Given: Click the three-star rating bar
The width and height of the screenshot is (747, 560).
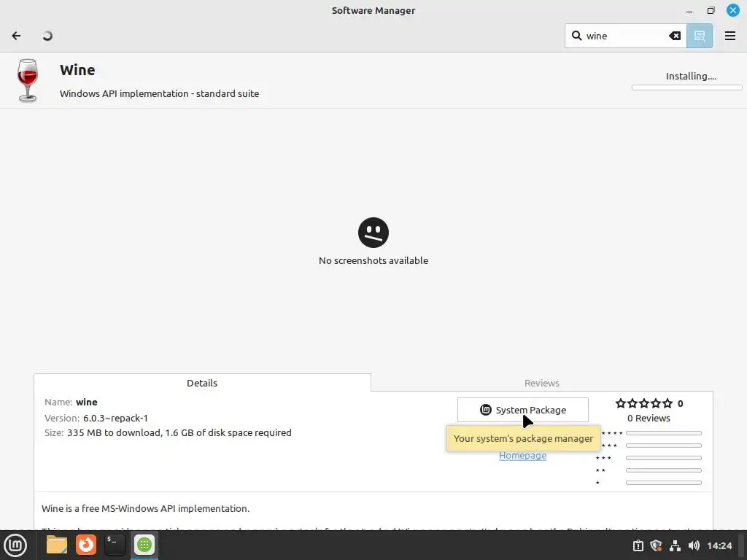Looking at the screenshot, I should click(664, 458).
